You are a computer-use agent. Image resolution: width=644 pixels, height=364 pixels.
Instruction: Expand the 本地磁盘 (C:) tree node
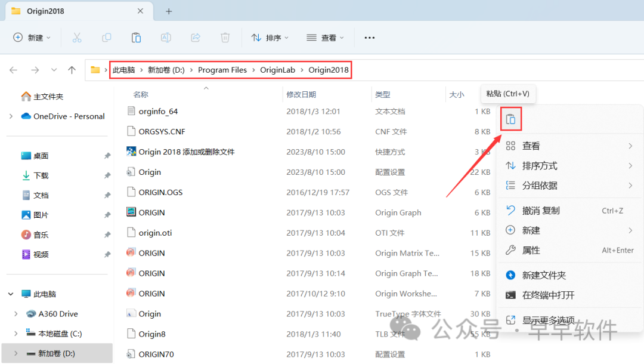[x=16, y=334]
